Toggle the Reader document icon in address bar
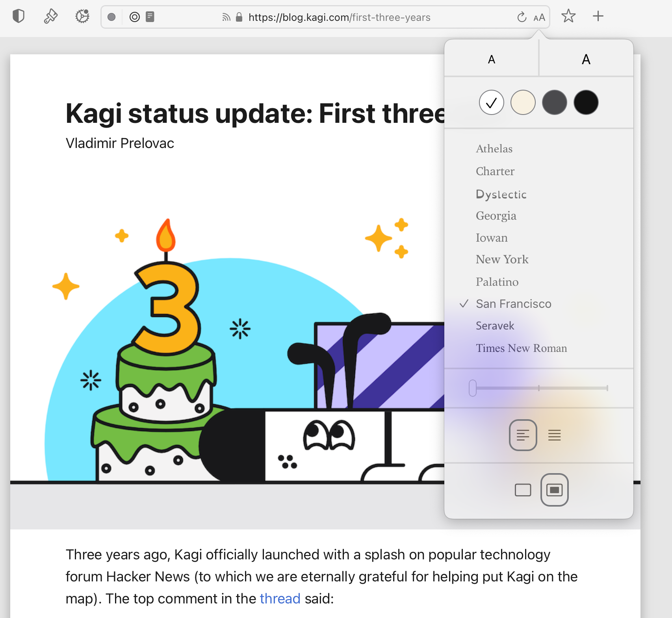The width and height of the screenshot is (672, 618). point(150,17)
